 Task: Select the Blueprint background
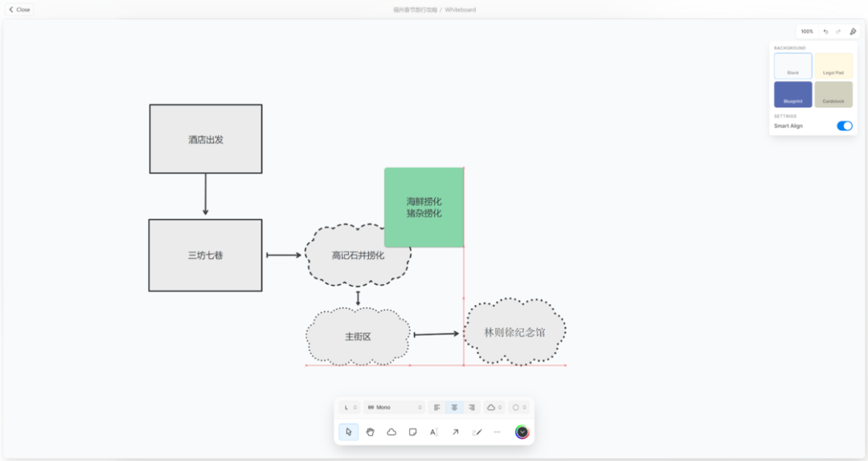[x=792, y=94]
